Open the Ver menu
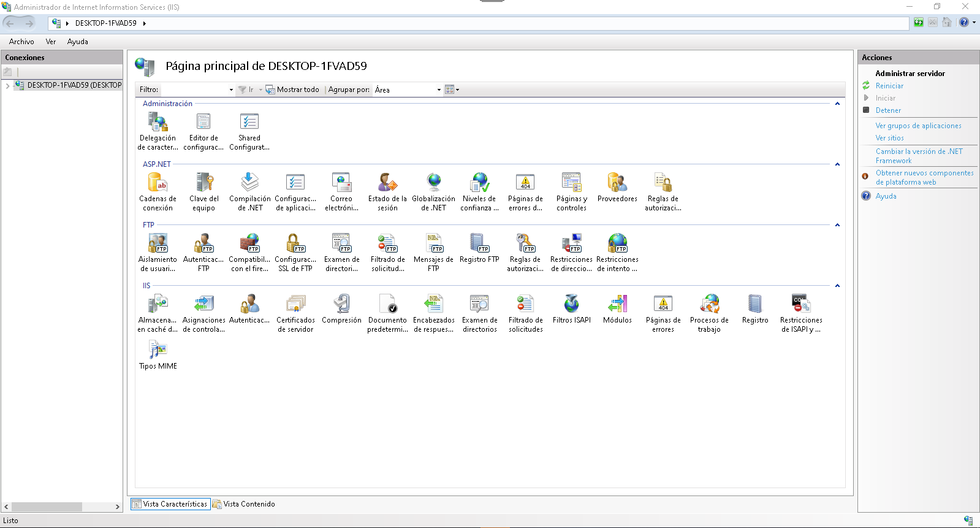Image resolution: width=980 pixels, height=528 pixels. tap(51, 42)
